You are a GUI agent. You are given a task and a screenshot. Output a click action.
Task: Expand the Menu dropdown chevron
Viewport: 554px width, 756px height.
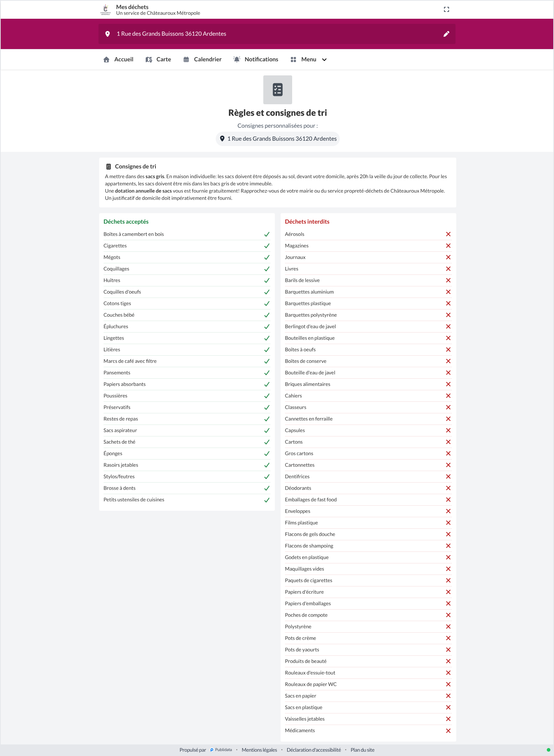click(x=324, y=60)
